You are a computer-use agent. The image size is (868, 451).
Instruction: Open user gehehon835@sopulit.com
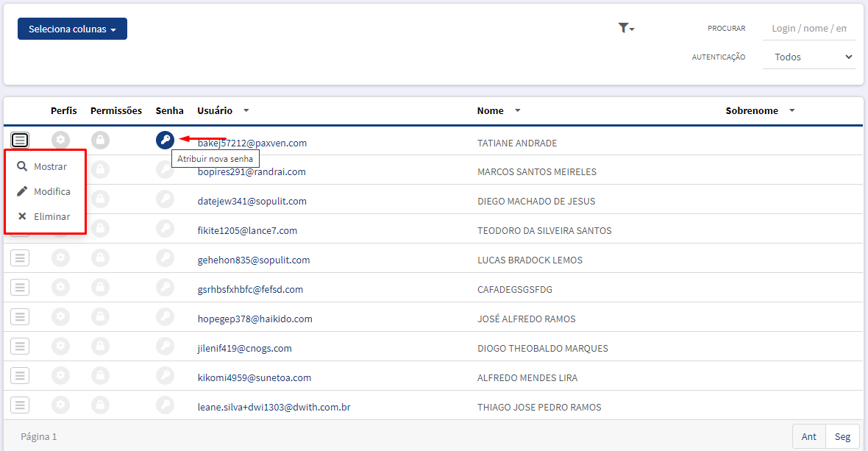click(x=254, y=260)
